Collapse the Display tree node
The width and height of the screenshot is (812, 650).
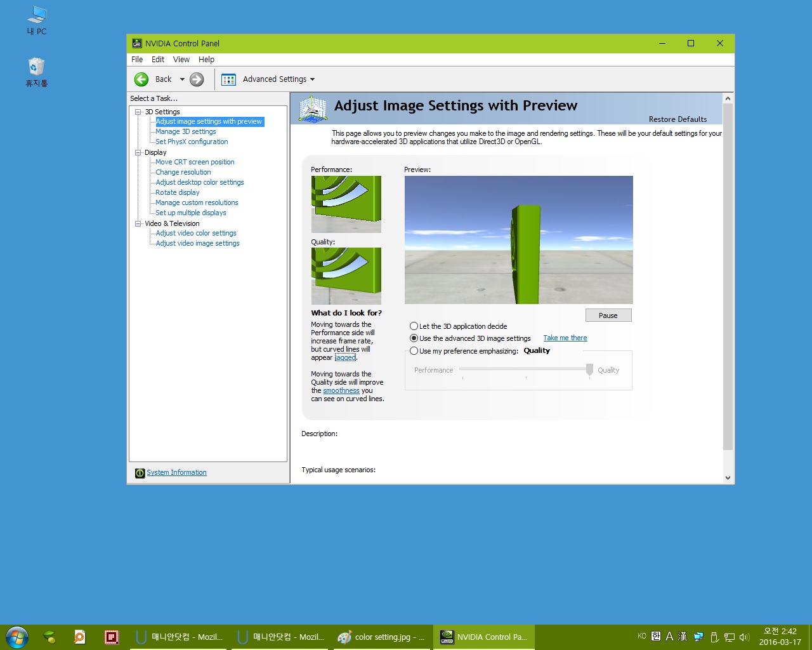coord(138,152)
